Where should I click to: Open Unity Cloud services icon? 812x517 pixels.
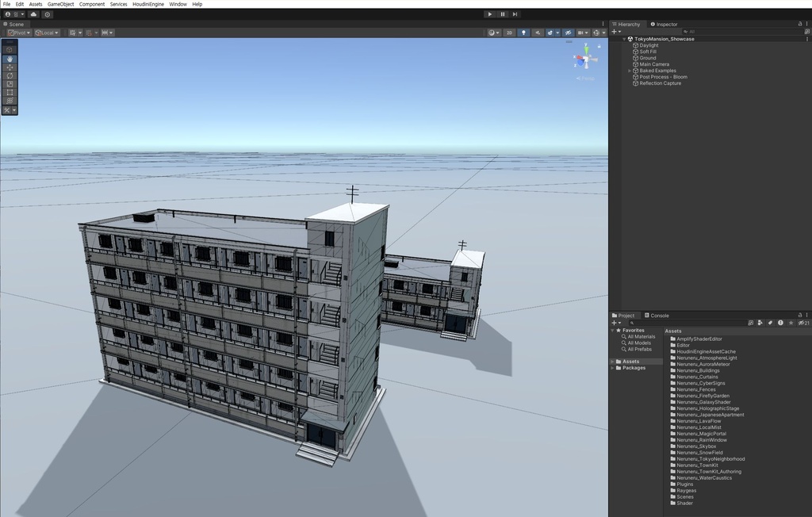(x=33, y=14)
